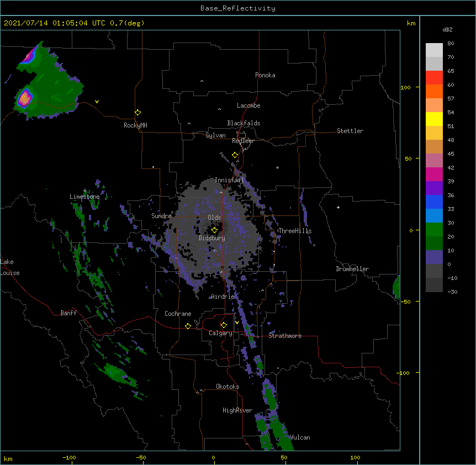Click the Sylvan label
The width and height of the screenshot is (476, 465).
pos(215,135)
